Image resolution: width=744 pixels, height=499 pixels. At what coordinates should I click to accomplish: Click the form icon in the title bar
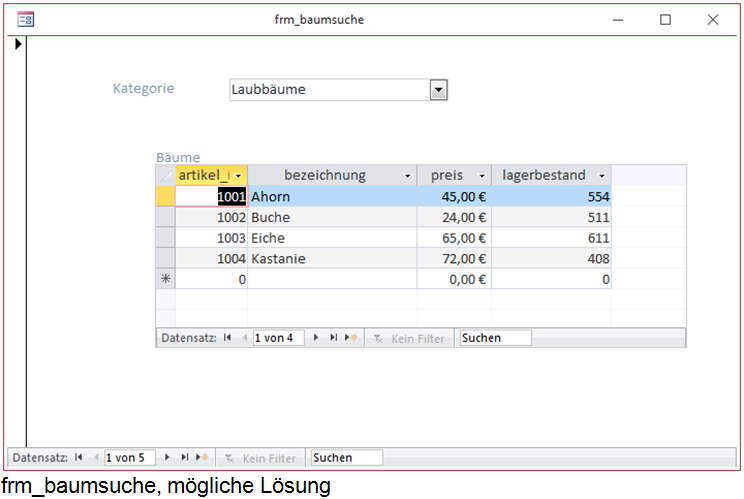25,20
